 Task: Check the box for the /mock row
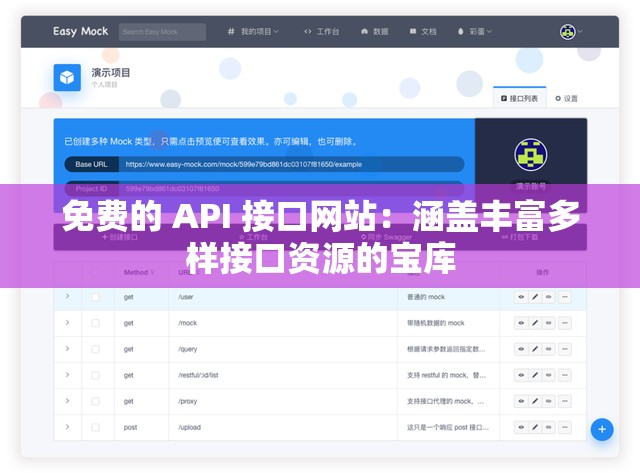[96, 323]
